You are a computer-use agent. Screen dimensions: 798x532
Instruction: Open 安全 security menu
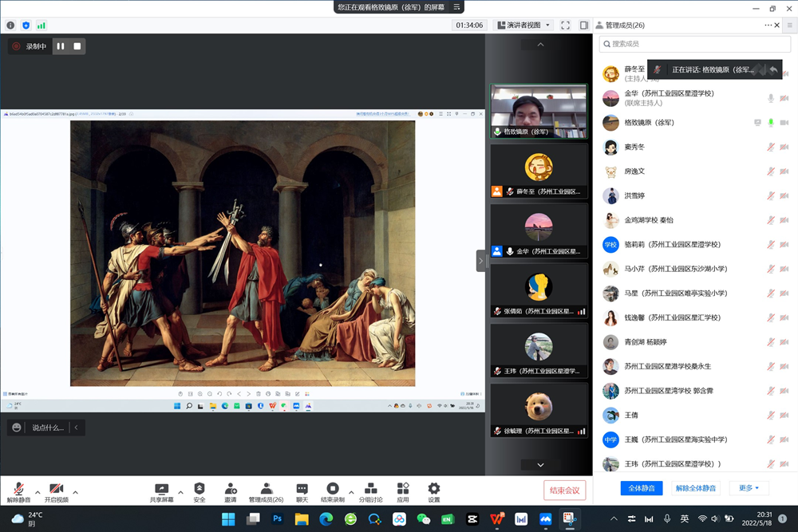click(199, 492)
